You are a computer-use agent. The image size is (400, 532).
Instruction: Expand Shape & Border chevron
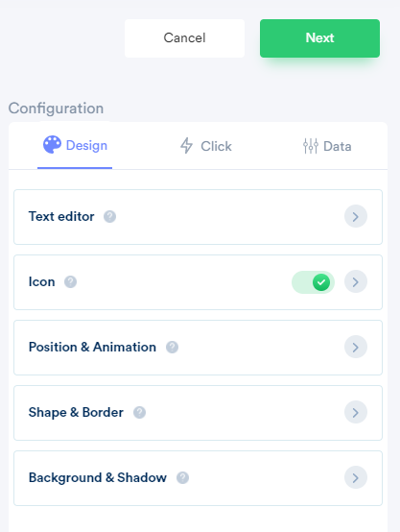click(x=356, y=412)
